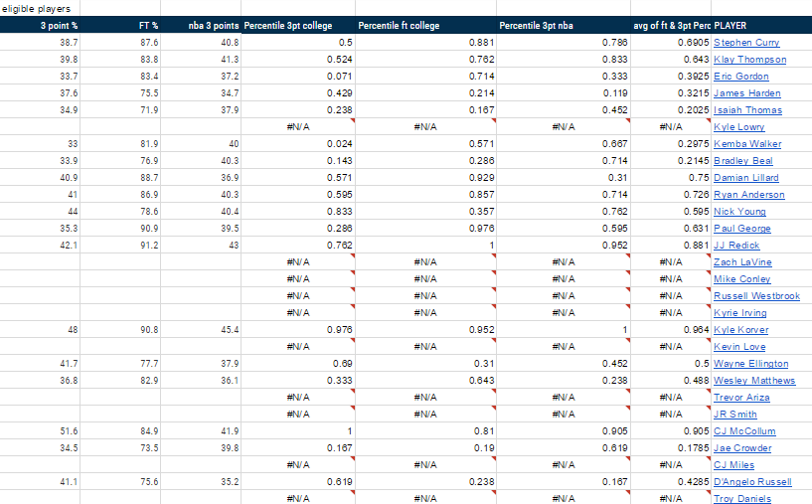Select Zach LaVine's #N/A Percentile 3pt college cell

click(298, 262)
